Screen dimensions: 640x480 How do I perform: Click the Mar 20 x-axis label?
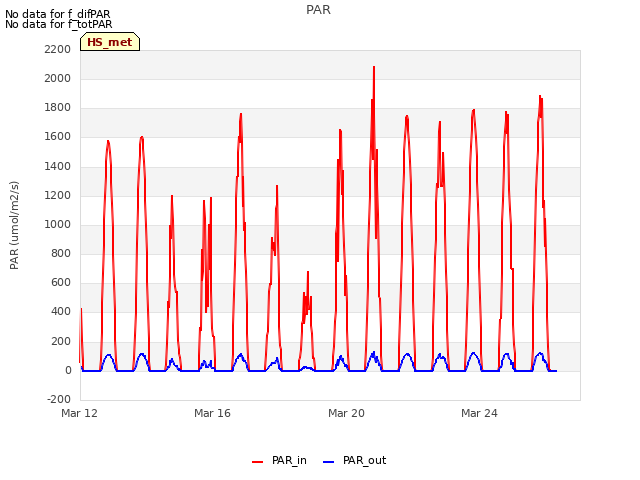tap(346, 413)
